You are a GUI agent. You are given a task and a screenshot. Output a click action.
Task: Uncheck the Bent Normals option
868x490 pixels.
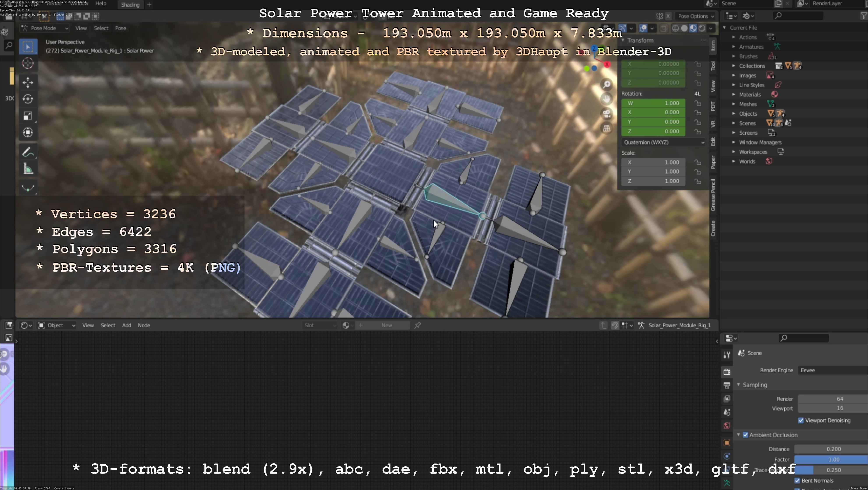point(797,481)
